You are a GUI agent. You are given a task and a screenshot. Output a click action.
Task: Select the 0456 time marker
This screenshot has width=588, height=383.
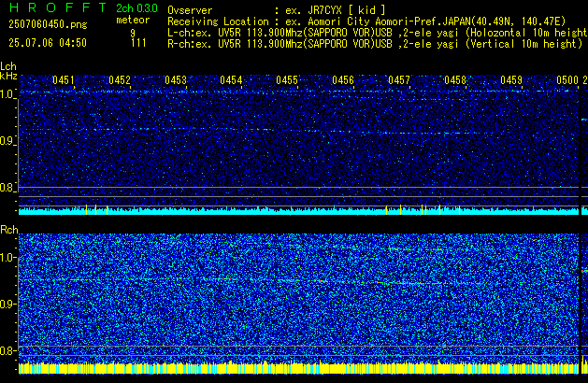click(343, 80)
